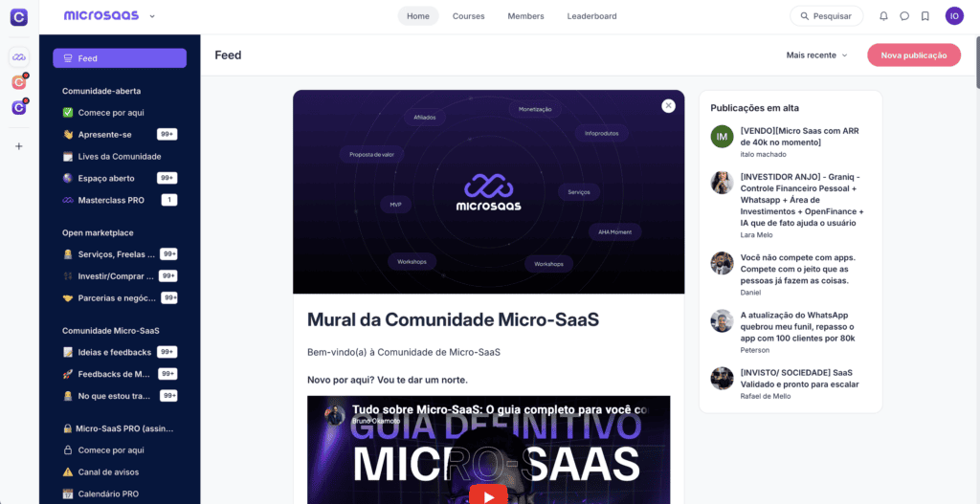This screenshot has width=980, height=504.
Task: Click the Mural da Comunidade banner image
Action: 488,191
